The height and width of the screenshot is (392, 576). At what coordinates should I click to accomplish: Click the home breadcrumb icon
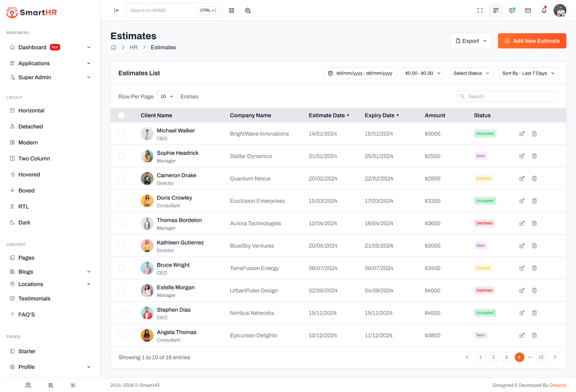(x=113, y=48)
